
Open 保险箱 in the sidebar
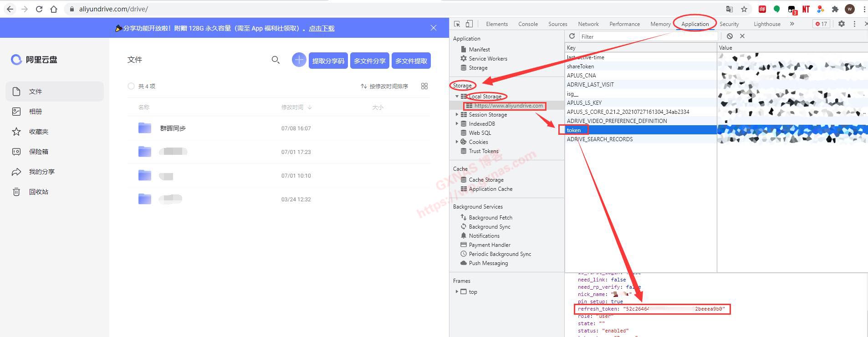(x=55, y=152)
